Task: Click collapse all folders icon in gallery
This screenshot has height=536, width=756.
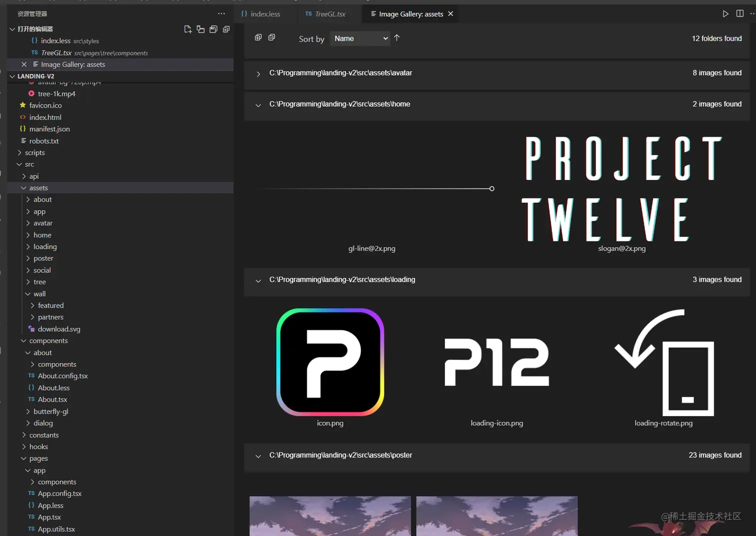Action: click(271, 37)
